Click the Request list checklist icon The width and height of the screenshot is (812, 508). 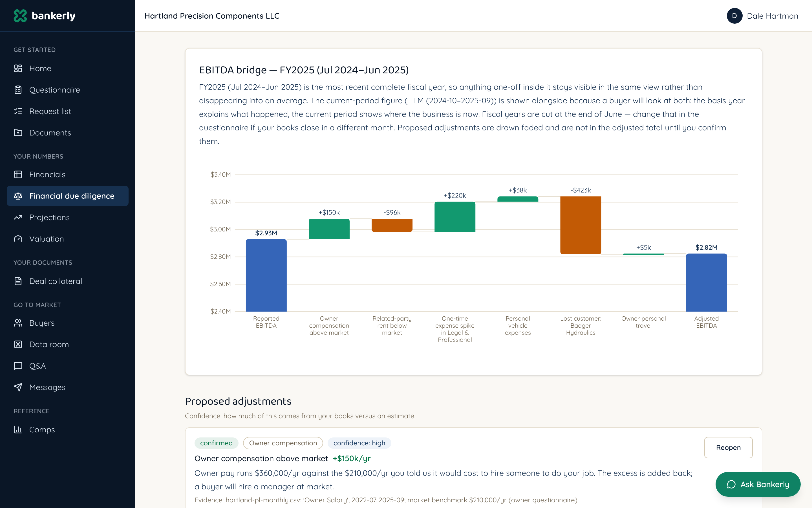[18, 111]
